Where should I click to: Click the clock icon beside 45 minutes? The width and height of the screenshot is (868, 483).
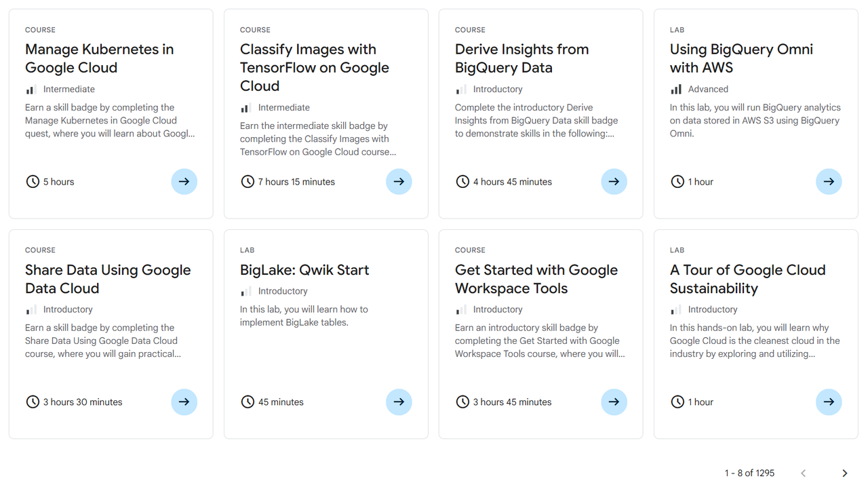tap(248, 402)
